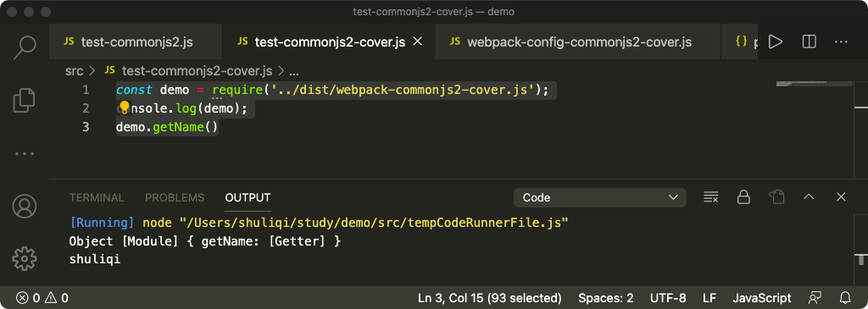Screen dimensions: 868x309
Task: Click the lightbulb code action on line 2
Action: [124, 108]
